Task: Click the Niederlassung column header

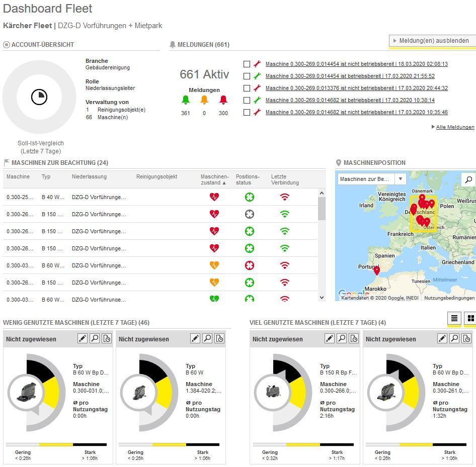Action: click(x=89, y=177)
